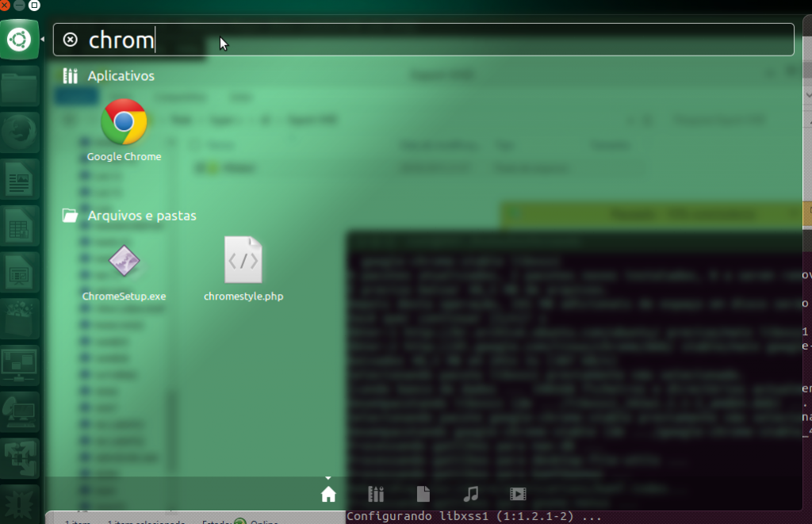Open the Files manager in the launcher

coord(19,86)
